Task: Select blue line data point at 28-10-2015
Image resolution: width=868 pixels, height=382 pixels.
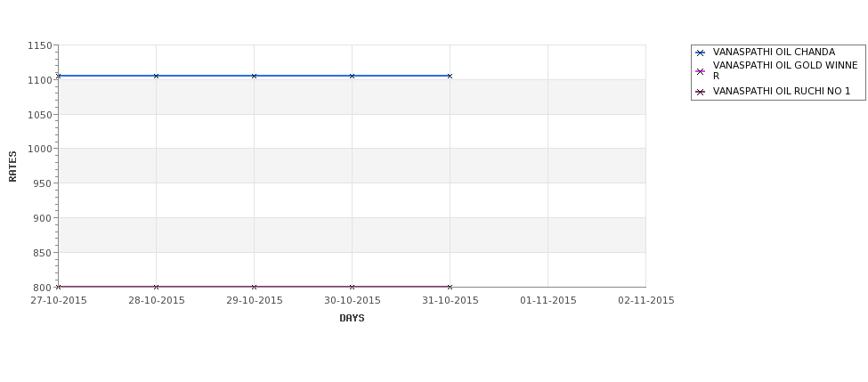Action: [x=156, y=76]
